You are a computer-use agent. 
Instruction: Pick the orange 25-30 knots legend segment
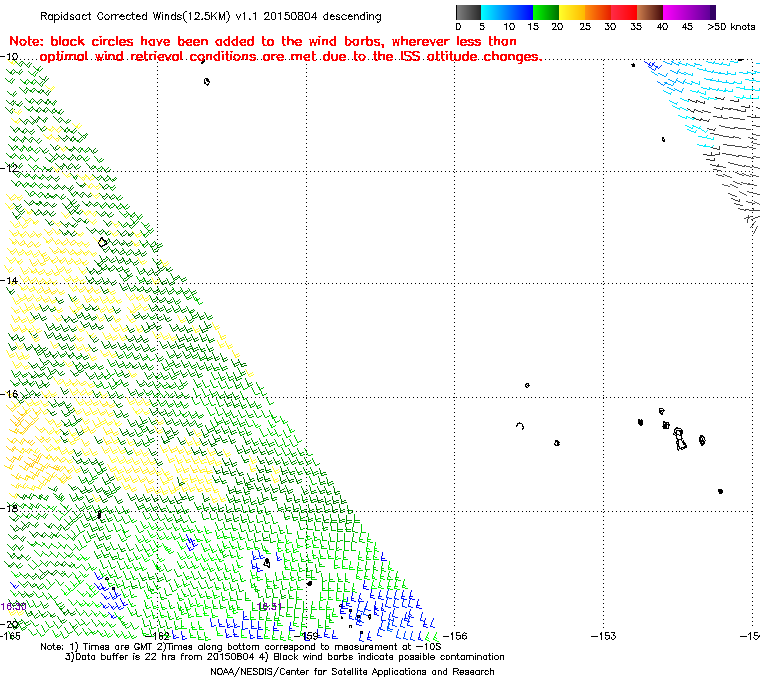pyautogui.click(x=598, y=12)
